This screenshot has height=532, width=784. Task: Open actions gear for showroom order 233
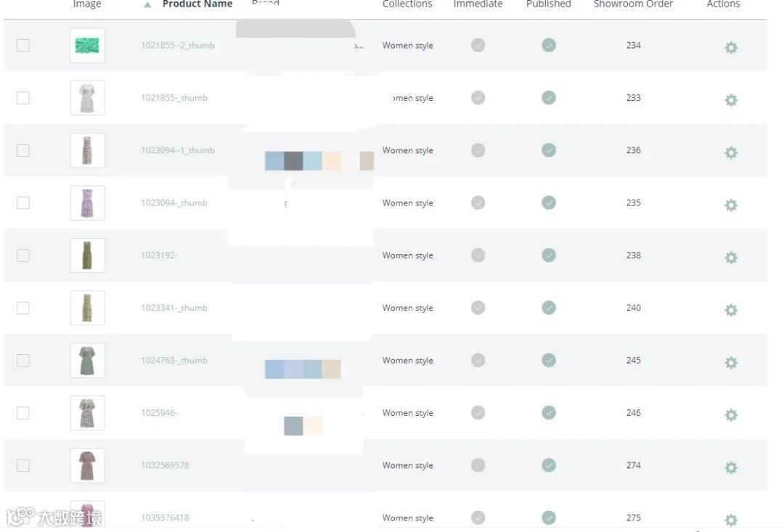(731, 100)
